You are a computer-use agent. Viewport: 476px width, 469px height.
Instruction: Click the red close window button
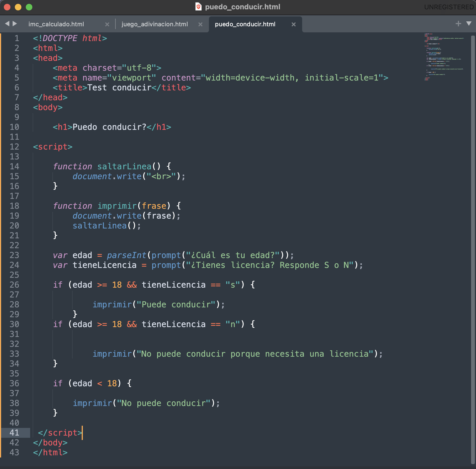point(7,7)
